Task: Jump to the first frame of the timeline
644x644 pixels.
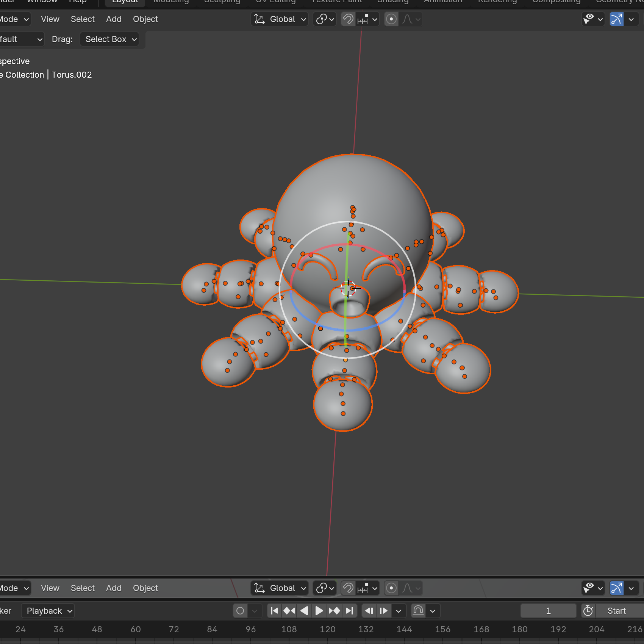Action: pyautogui.click(x=274, y=611)
